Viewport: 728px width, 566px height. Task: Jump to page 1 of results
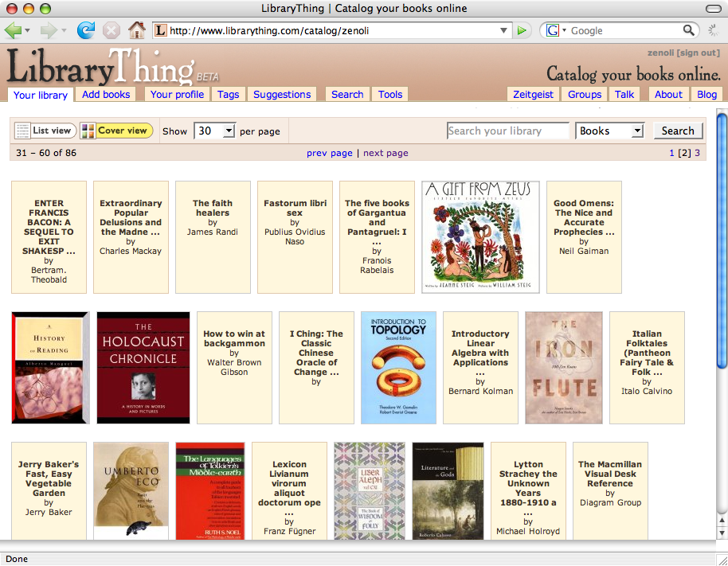671,153
